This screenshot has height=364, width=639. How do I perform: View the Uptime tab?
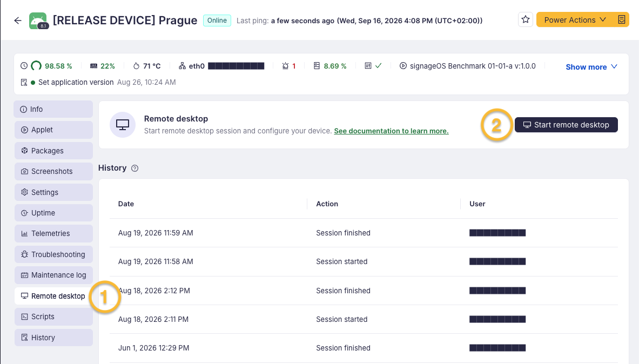[53, 213]
